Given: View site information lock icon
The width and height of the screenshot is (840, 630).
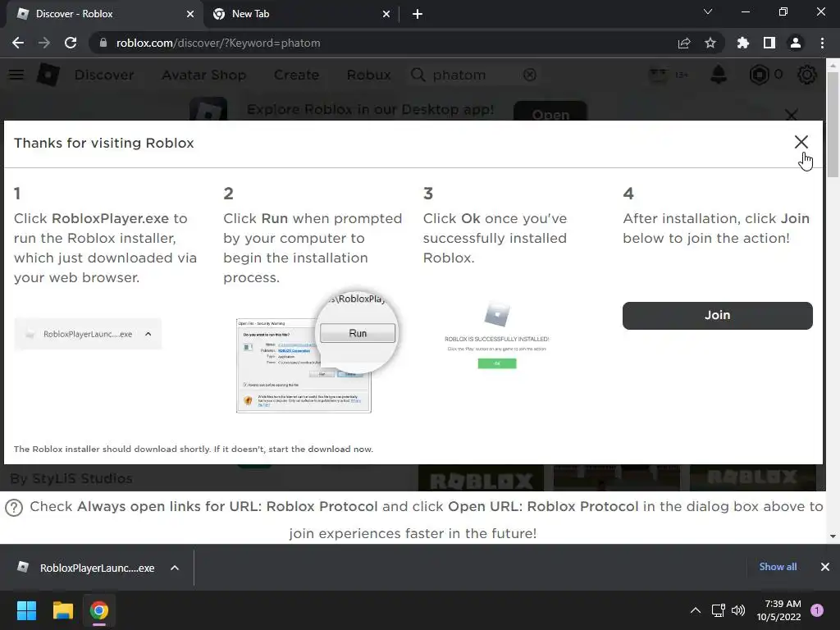Looking at the screenshot, I should coord(103,43).
